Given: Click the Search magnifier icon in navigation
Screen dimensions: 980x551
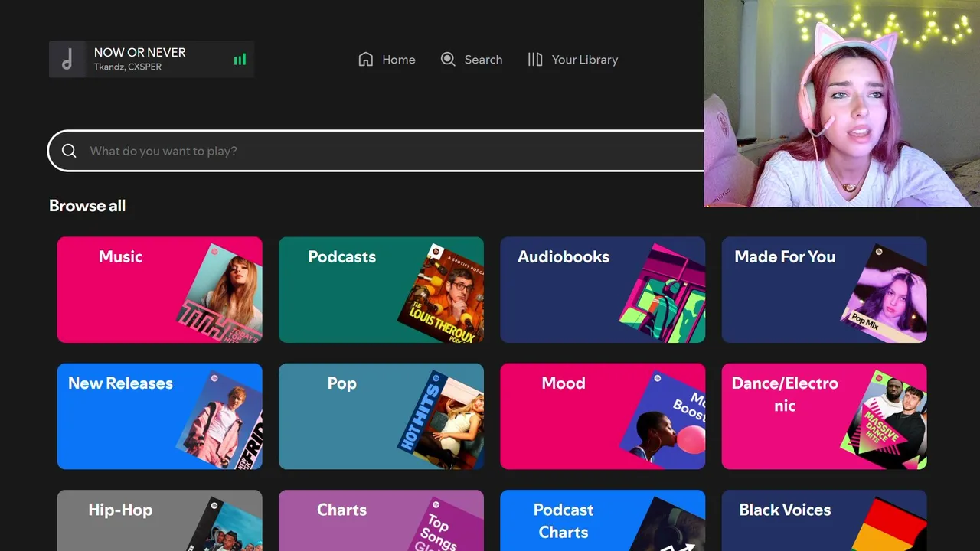Looking at the screenshot, I should coord(448,59).
